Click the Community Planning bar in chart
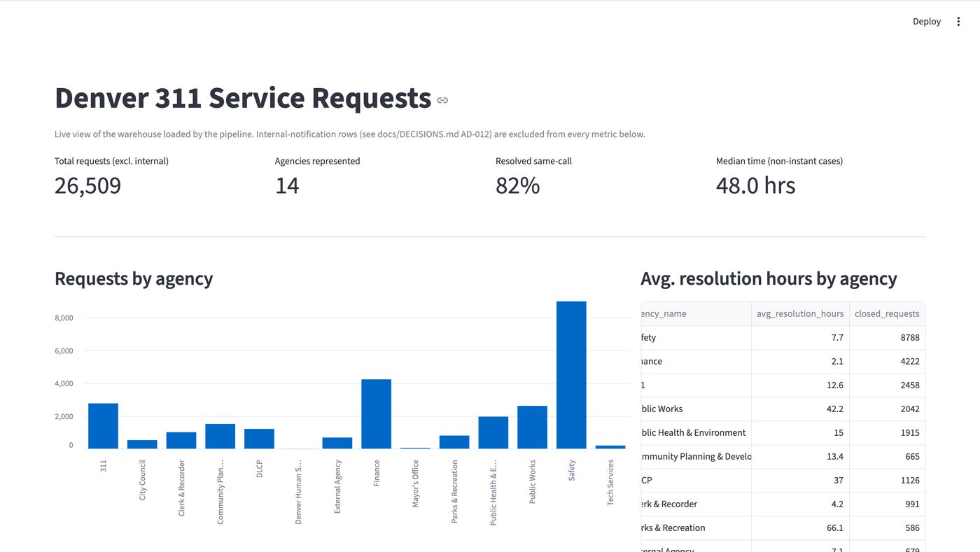The height and width of the screenshot is (552, 980). pyautogui.click(x=220, y=437)
